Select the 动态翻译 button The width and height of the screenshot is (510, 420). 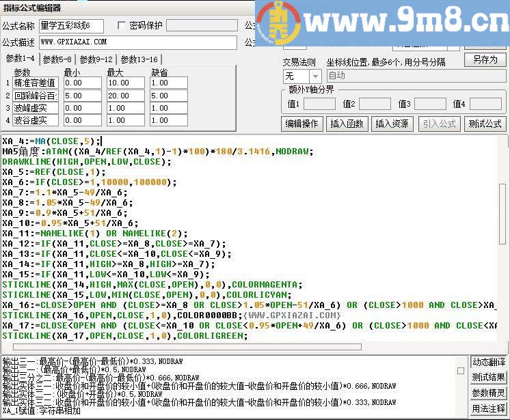click(488, 362)
